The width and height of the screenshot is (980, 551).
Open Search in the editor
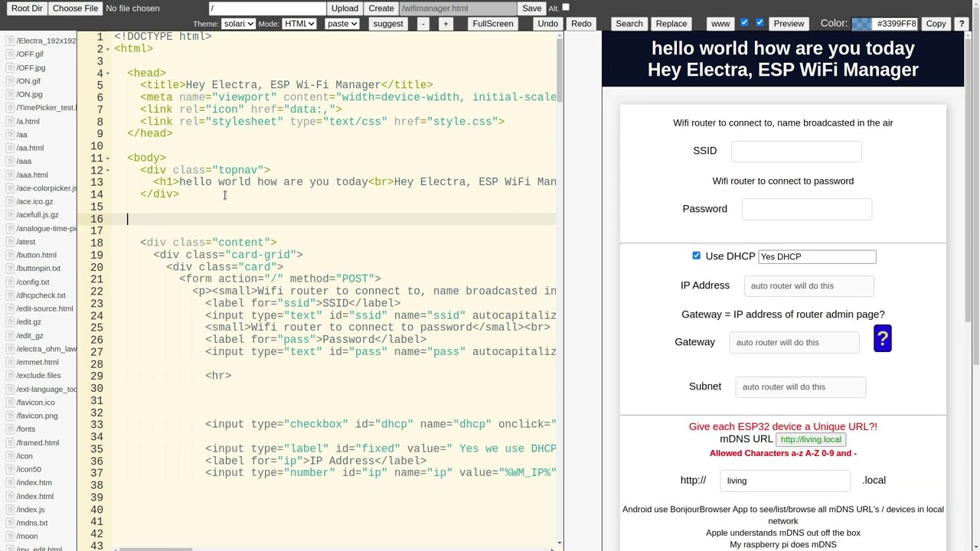coord(629,24)
